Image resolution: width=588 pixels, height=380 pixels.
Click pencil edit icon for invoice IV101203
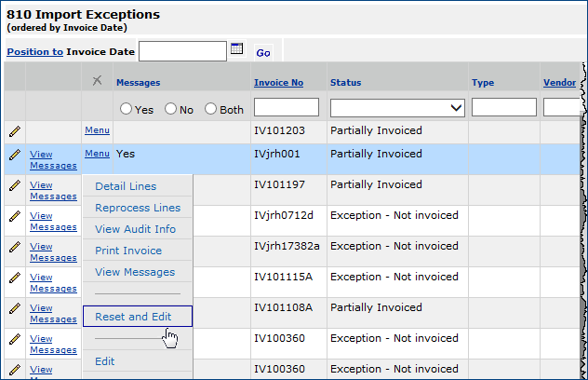(x=15, y=131)
